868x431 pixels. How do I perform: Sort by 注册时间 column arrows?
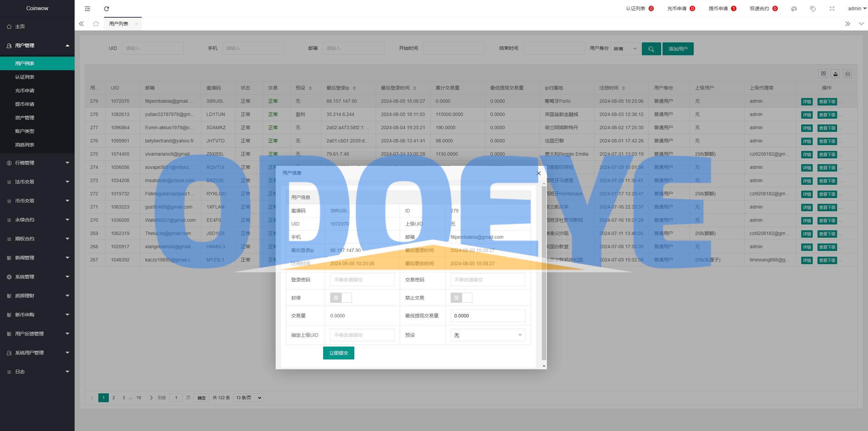624,88
